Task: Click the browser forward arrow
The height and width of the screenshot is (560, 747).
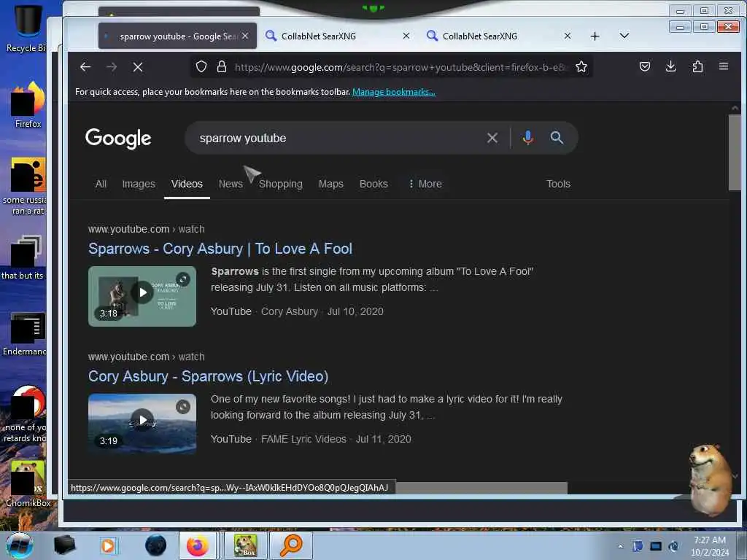Action: pyautogui.click(x=112, y=67)
